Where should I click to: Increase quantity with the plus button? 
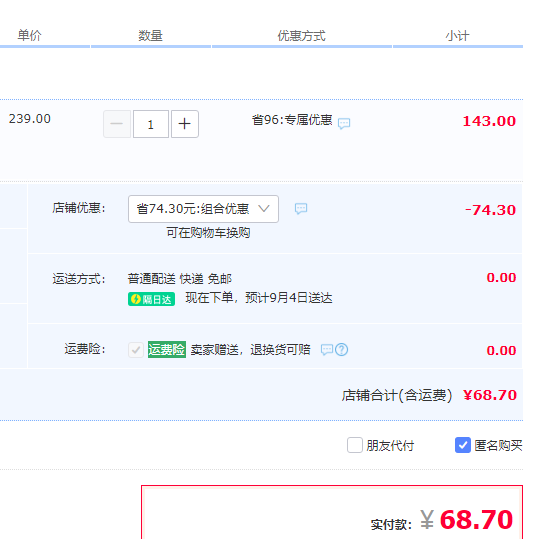[185, 124]
